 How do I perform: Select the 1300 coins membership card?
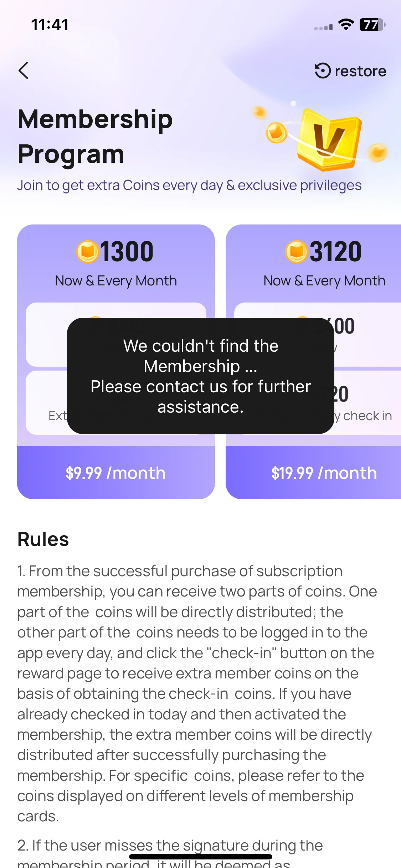(116, 362)
